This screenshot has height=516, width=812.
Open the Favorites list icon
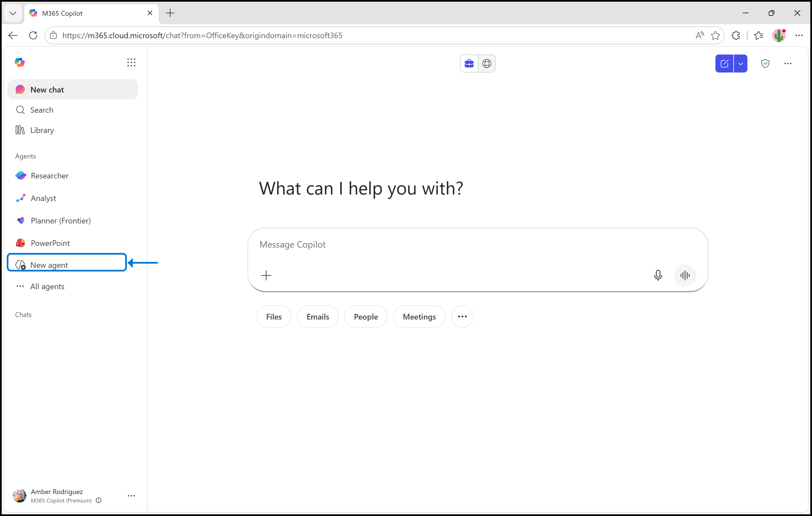click(758, 35)
